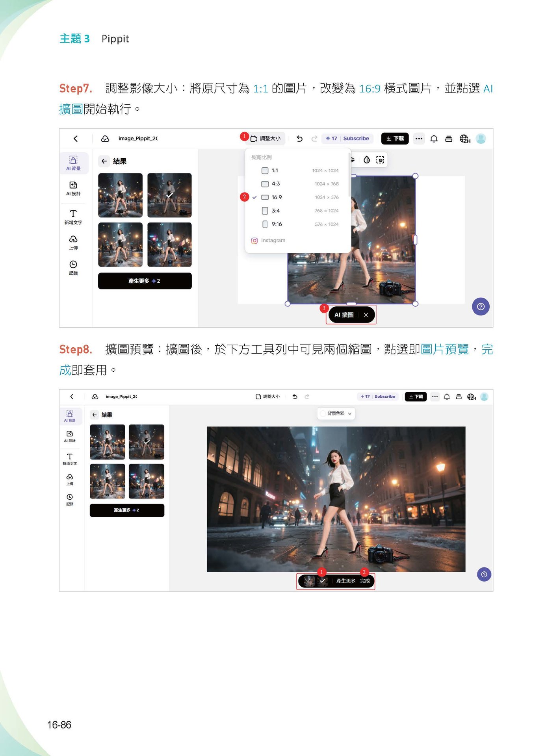Click the image's bottom-left corner resize handle
Screen dimensions: 559x756
[x=288, y=304]
